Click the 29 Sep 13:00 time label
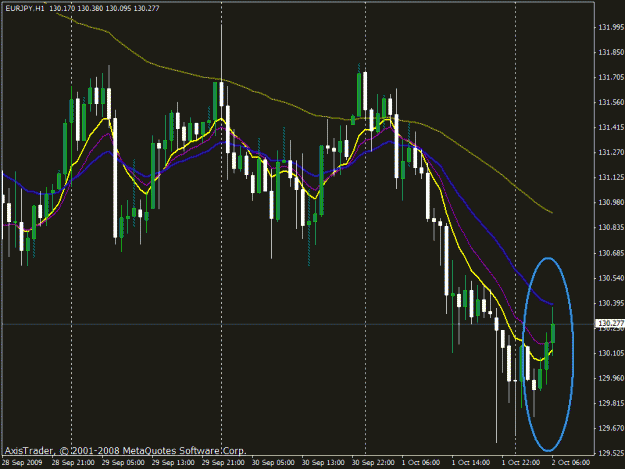This screenshot has height=469, width=625. [x=173, y=463]
